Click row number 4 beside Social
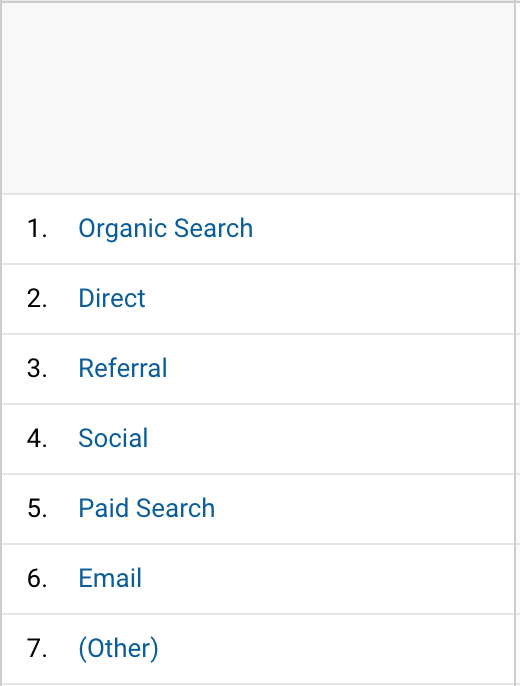The height and width of the screenshot is (686, 520). click(37, 438)
